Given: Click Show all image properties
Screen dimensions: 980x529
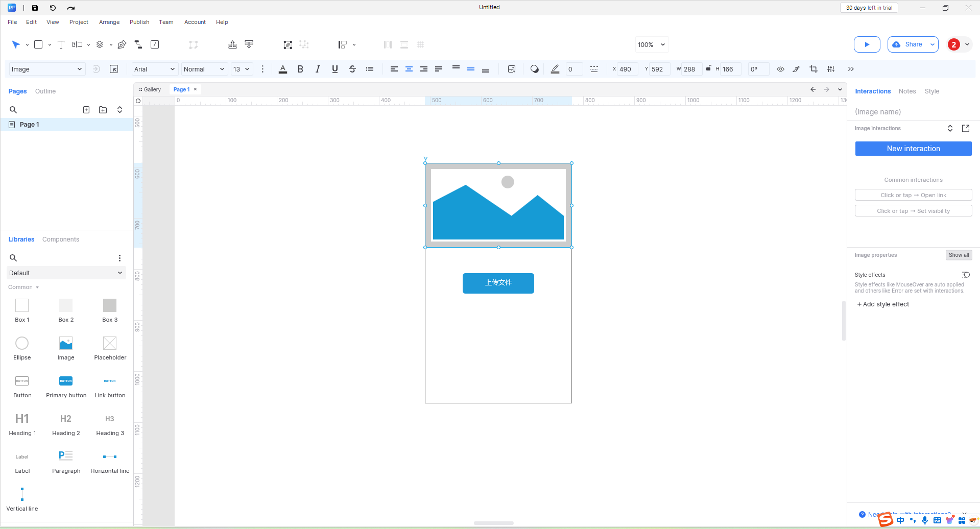Looking at the screenshot, I should point(959,255).
